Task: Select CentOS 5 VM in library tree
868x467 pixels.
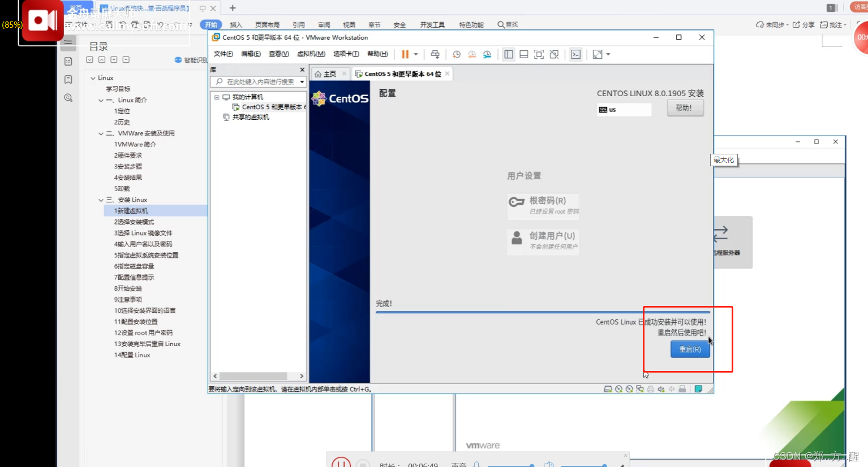Action: [269, 107]
